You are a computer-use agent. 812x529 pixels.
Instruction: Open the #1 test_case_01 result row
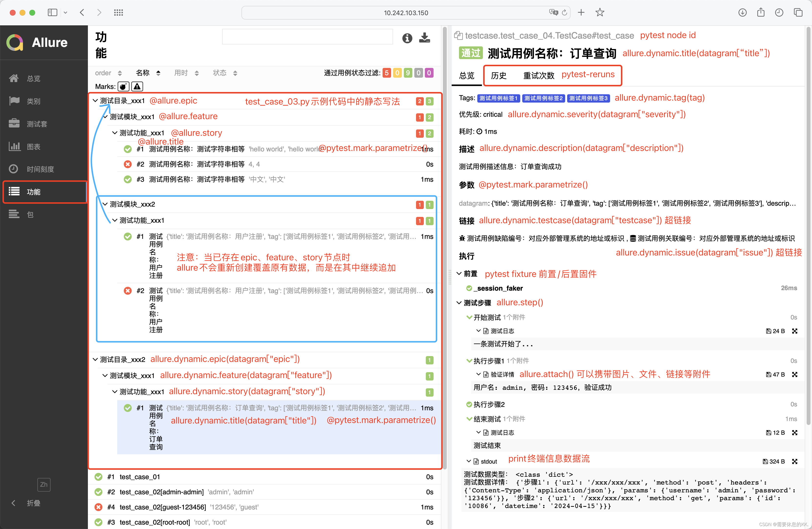click(x=264, y=477)
